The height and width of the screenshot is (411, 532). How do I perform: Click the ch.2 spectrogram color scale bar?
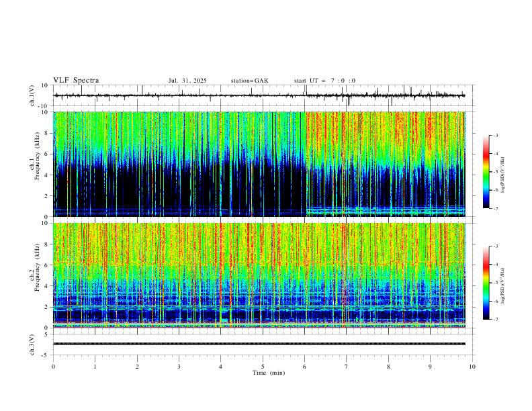pyautogui.click(x=486, y=283)
